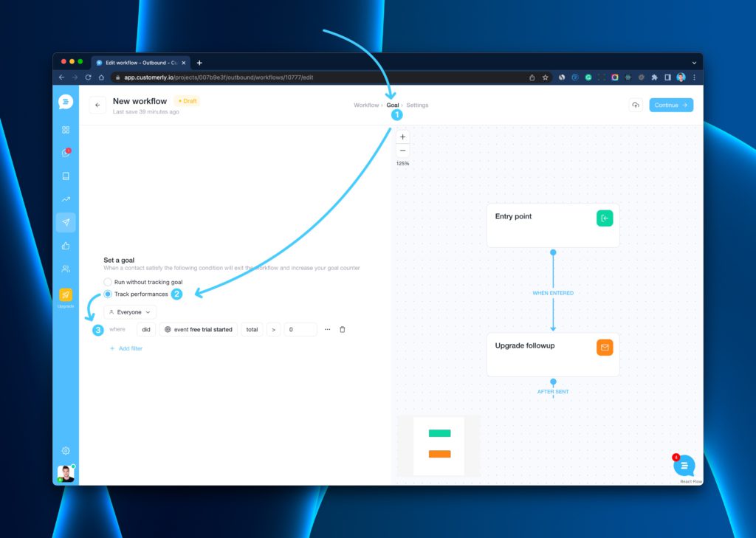Click the New workflow title

(x=140, y=101)
